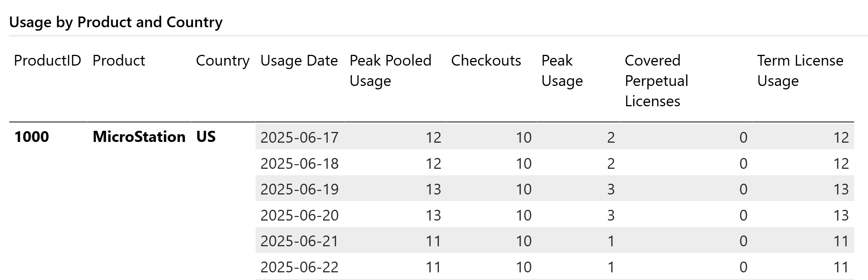This screenshot has width=868, height=280.
Task: Click the Usage Date column header
Action: 299,61
